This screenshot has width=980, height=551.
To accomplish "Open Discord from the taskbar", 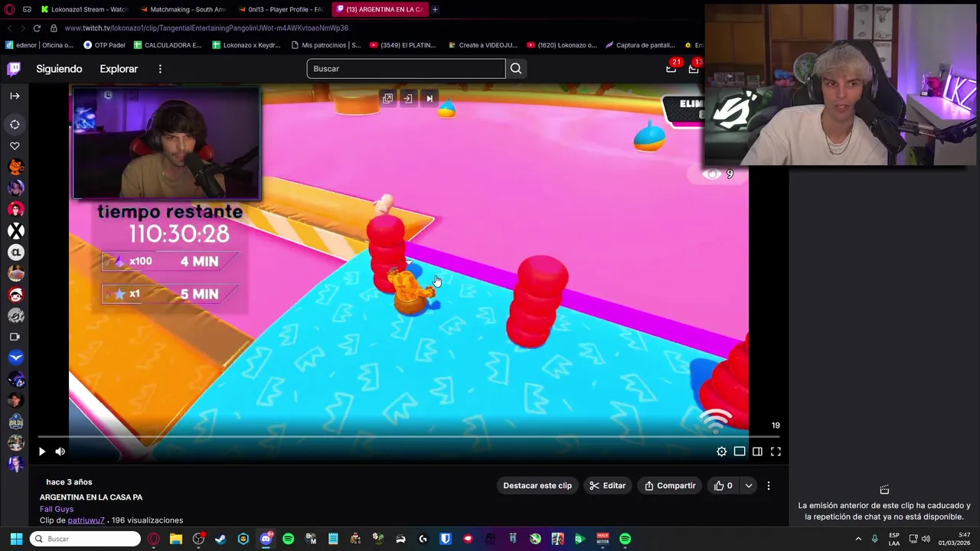I will point(266,539).
